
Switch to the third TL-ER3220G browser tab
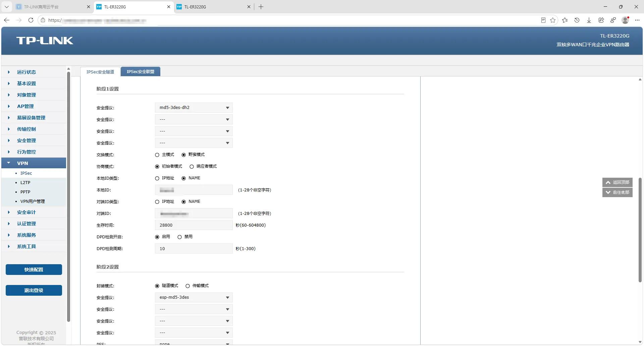tap(214, 7)
